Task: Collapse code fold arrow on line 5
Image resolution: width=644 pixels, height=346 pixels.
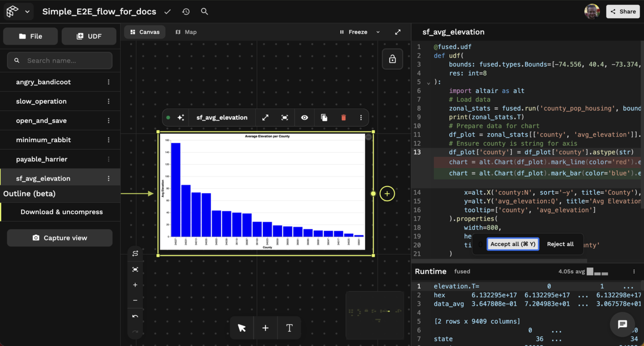Action: [x=428, y=83]
